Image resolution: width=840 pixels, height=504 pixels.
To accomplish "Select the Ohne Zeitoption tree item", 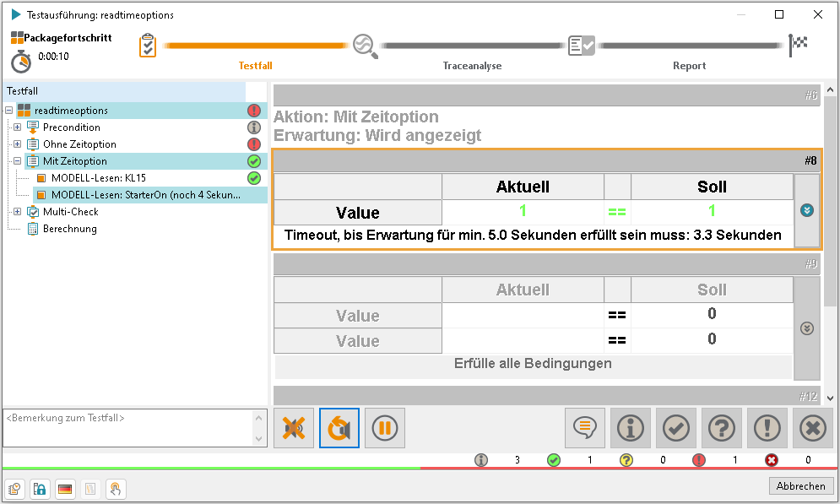I will [x=79, y=144].
